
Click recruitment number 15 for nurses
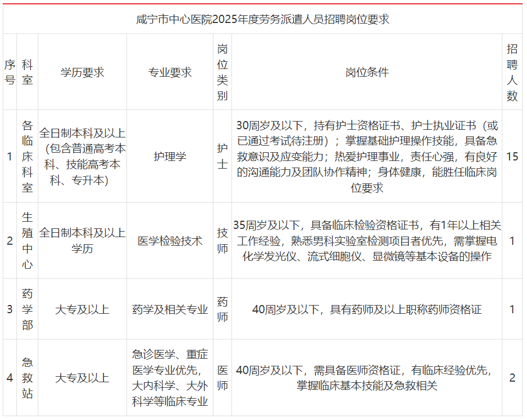tap(512, 157)
